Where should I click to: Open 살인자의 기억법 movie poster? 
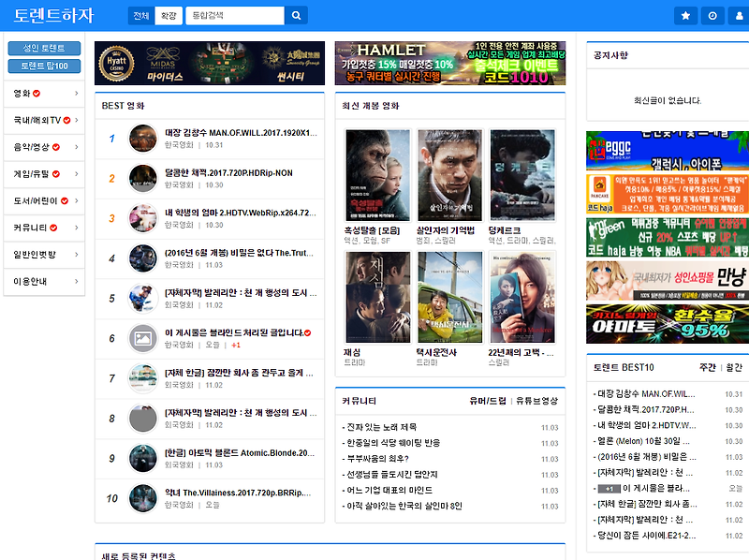coord(450,175)
